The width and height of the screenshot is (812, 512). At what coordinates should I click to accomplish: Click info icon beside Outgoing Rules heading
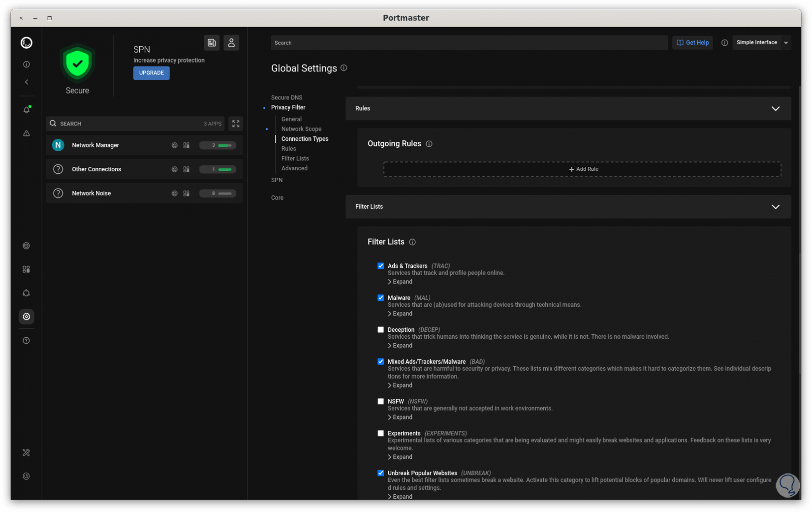(x=429, y=144)
